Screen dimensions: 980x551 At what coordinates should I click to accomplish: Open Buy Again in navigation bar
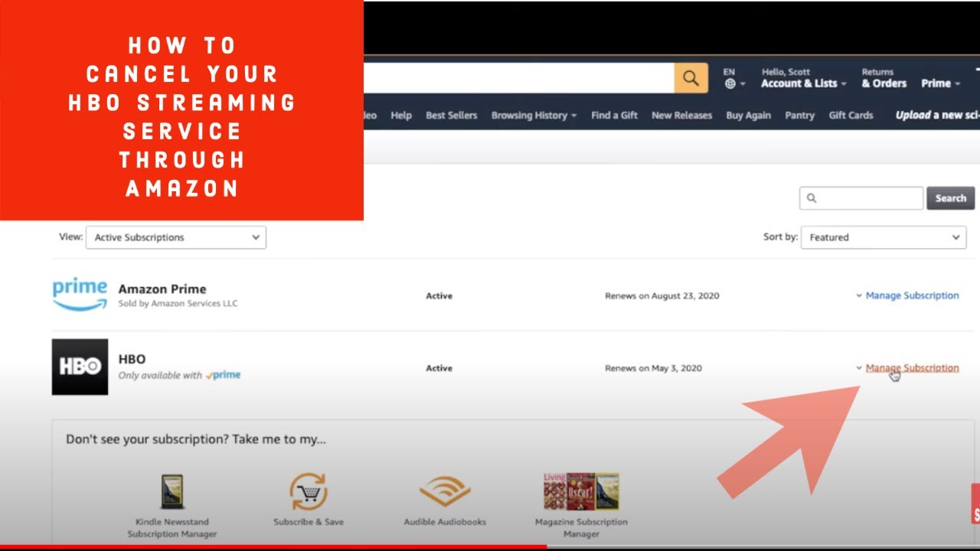pyautogui.click(x=748, y=116)
